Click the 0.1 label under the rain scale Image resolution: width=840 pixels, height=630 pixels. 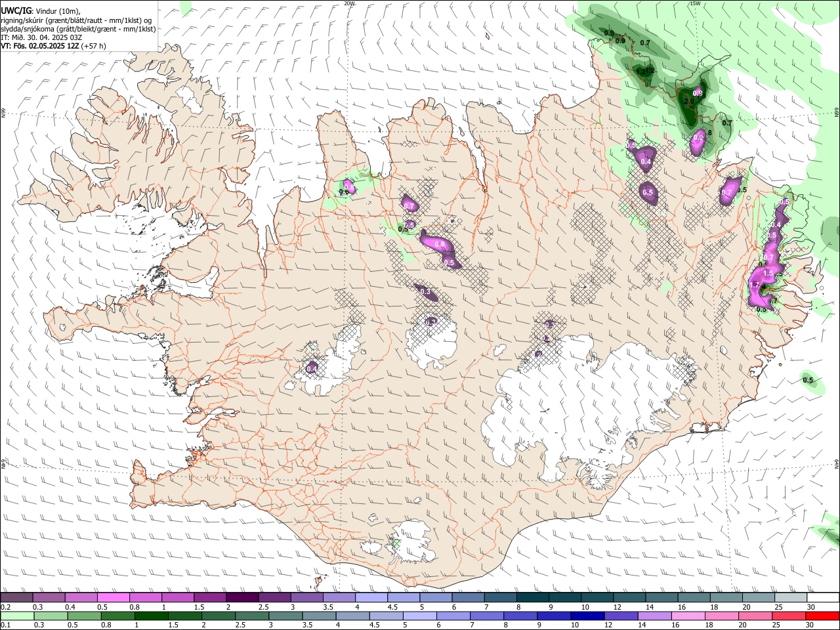[5, 625]
